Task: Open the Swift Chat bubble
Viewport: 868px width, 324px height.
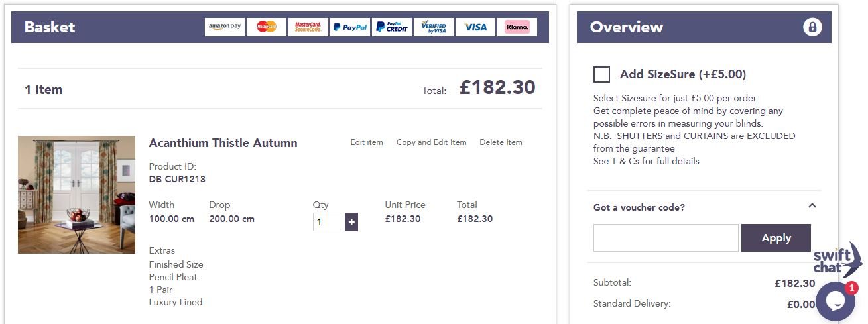Action: (836, 301)
